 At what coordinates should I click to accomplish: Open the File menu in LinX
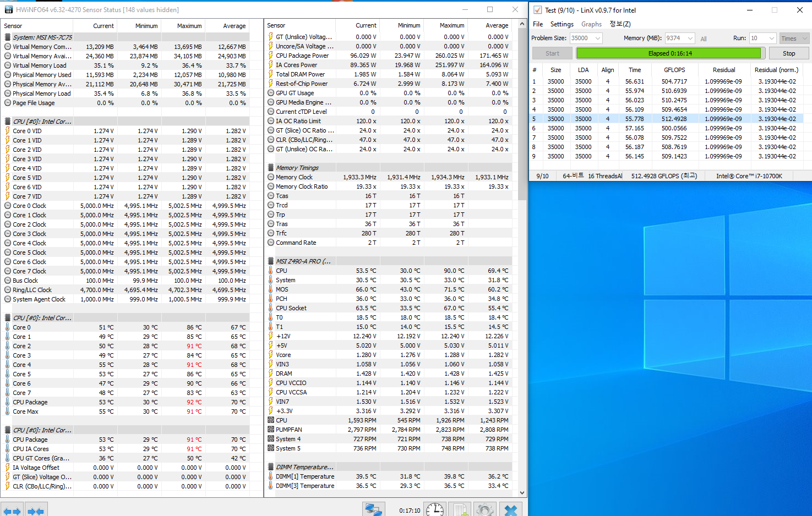pos(538,24)
